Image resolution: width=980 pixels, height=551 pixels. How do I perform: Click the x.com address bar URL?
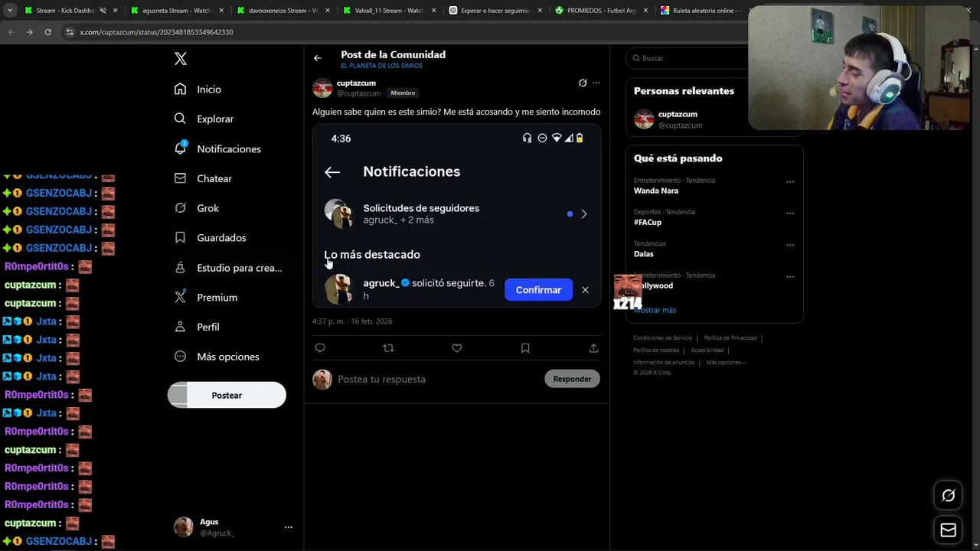[156, 32]
